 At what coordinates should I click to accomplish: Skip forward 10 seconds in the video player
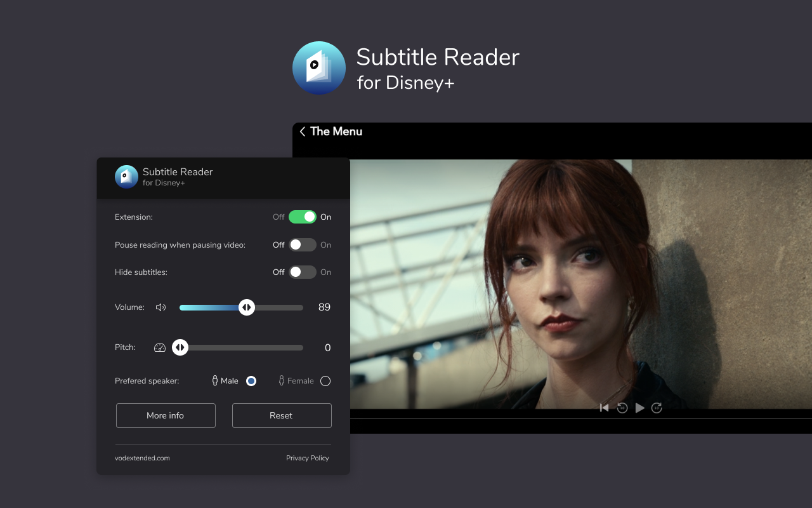point(657,408)
